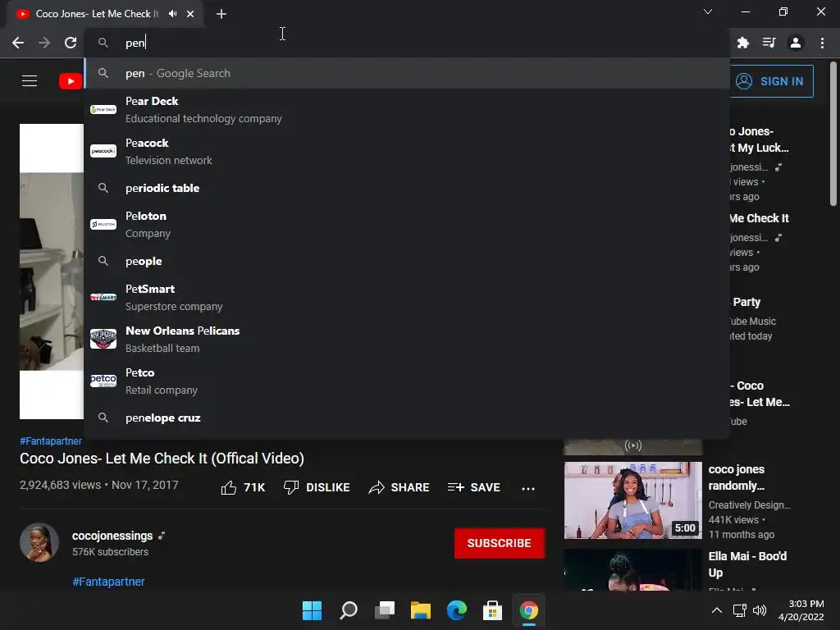This screenshot has width=840, height=630.
Task: Open File Explorer from taskbar
Action: (x=421, y=610)
